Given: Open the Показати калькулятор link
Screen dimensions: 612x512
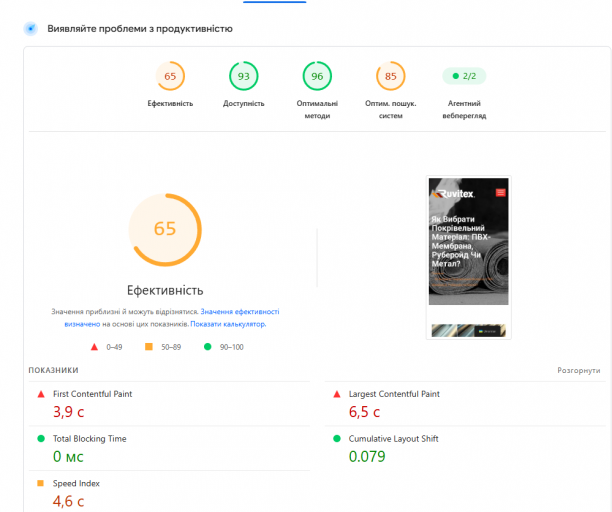Looking at the screenshot, I should coord(228,324).
